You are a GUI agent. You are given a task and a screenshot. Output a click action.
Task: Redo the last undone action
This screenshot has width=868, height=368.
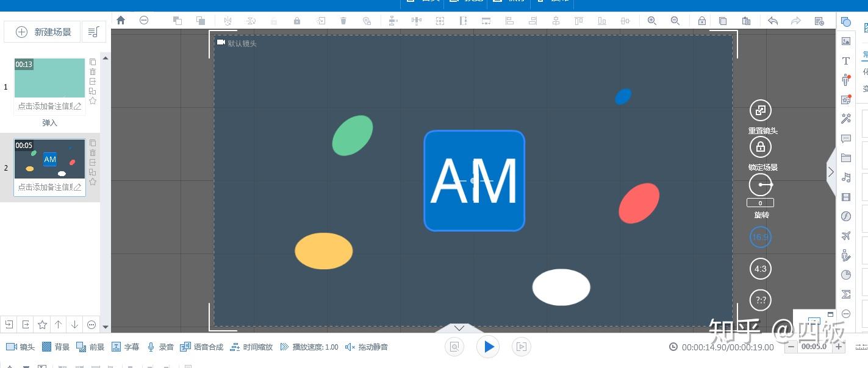click(x=796, y=21)
